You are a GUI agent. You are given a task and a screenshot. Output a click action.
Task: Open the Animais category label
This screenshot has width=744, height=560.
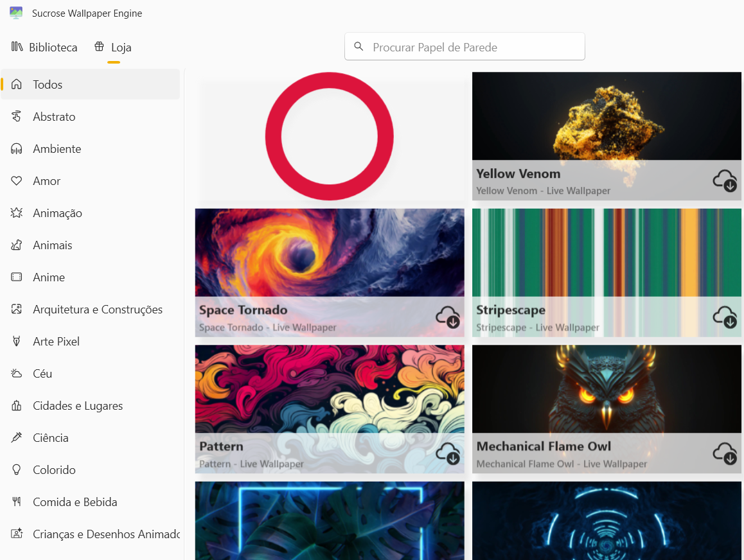(x=53, y=245)
